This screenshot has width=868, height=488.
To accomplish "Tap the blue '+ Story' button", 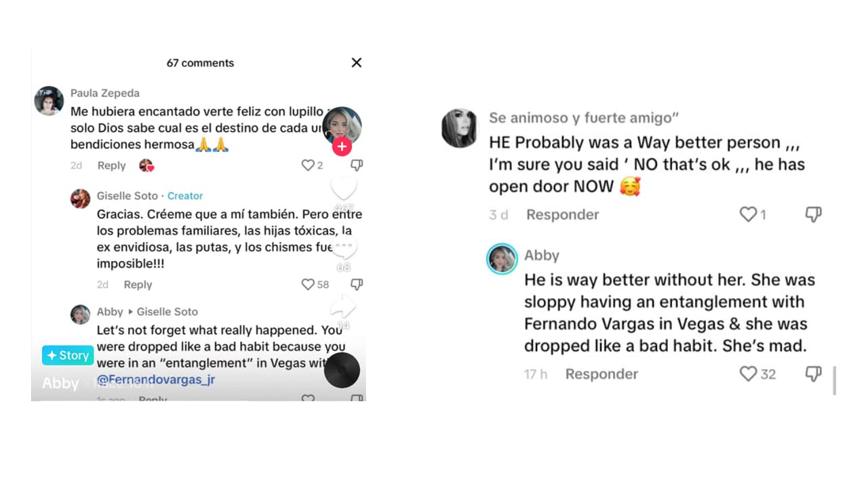I will coord(67,354).
